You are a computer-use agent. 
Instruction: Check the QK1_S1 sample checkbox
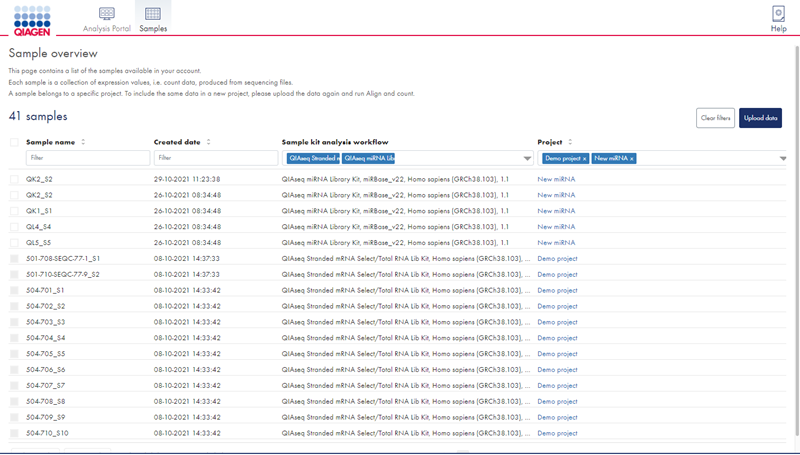coord(14,211)
